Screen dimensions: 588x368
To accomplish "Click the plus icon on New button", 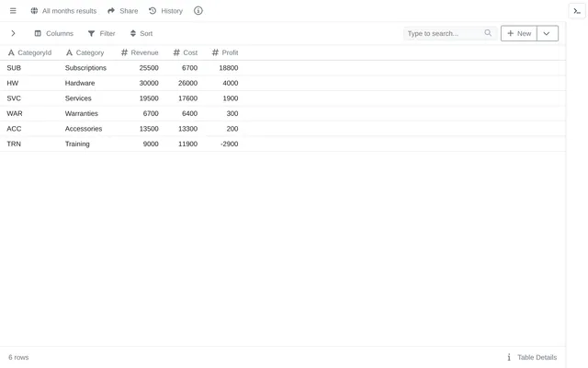I will pos(510,33).
